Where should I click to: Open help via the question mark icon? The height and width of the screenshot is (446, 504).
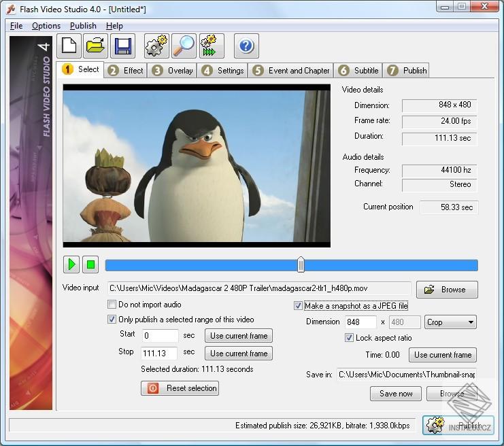click(x=246, y=46)
